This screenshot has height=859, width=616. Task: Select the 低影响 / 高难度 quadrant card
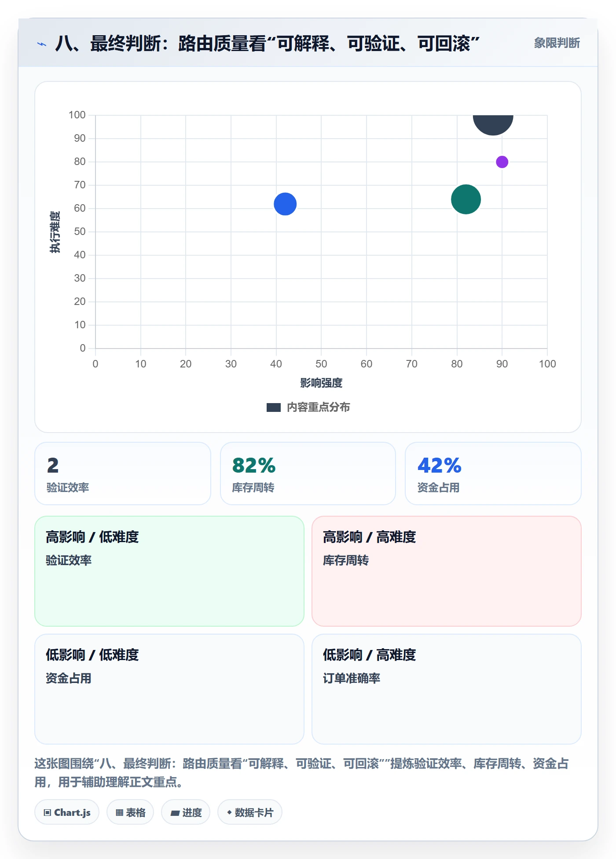(447, 689)
